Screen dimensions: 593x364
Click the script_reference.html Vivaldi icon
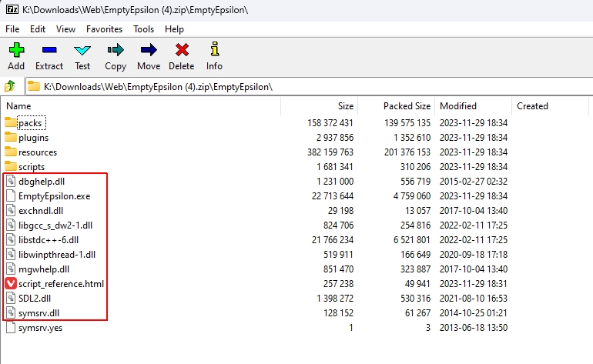point(11,283)
